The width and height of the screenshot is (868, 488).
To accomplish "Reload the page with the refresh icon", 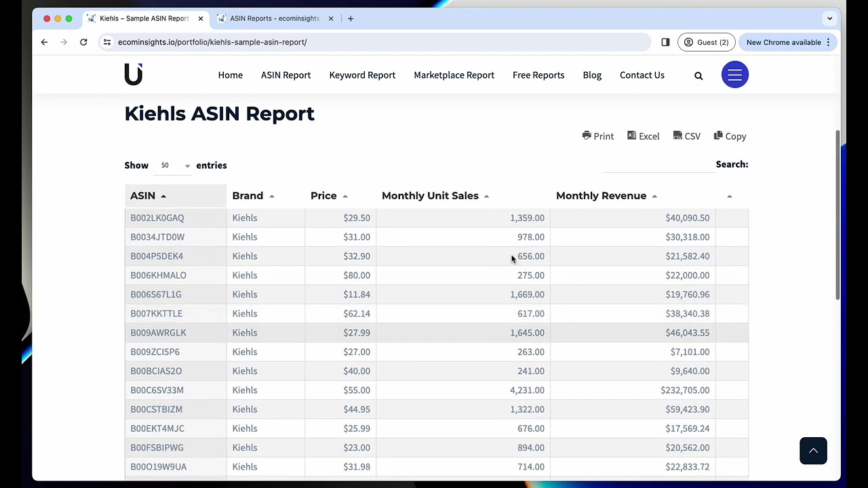I will (x=83, y=42).
